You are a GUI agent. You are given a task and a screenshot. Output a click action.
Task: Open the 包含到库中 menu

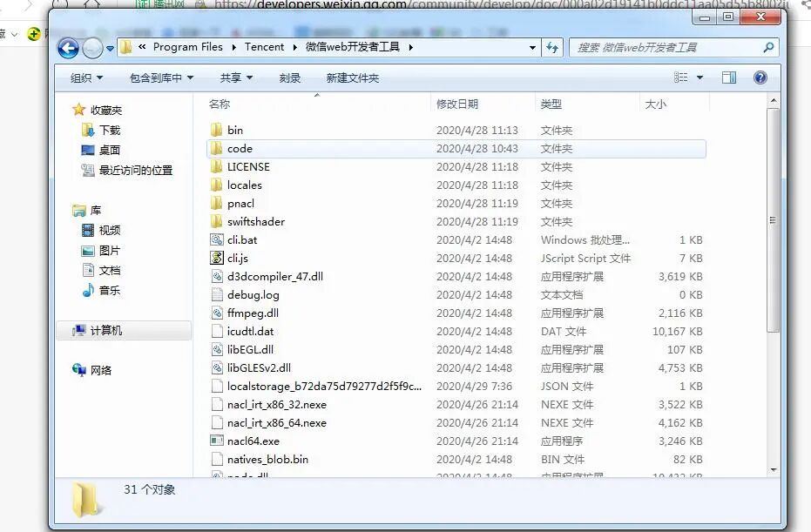pos(161,78)
